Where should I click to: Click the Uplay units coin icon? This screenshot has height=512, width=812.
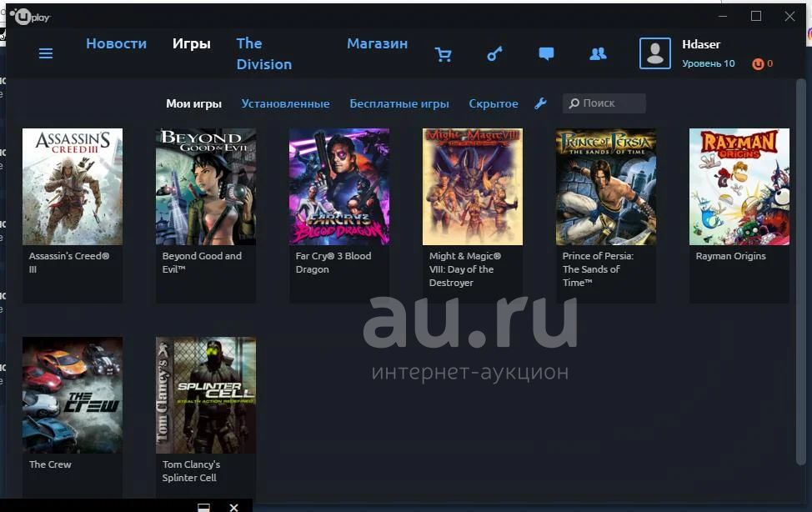758,63
